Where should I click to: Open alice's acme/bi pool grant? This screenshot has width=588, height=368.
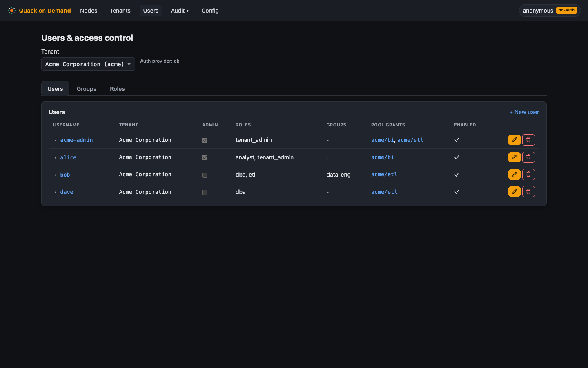383,157
